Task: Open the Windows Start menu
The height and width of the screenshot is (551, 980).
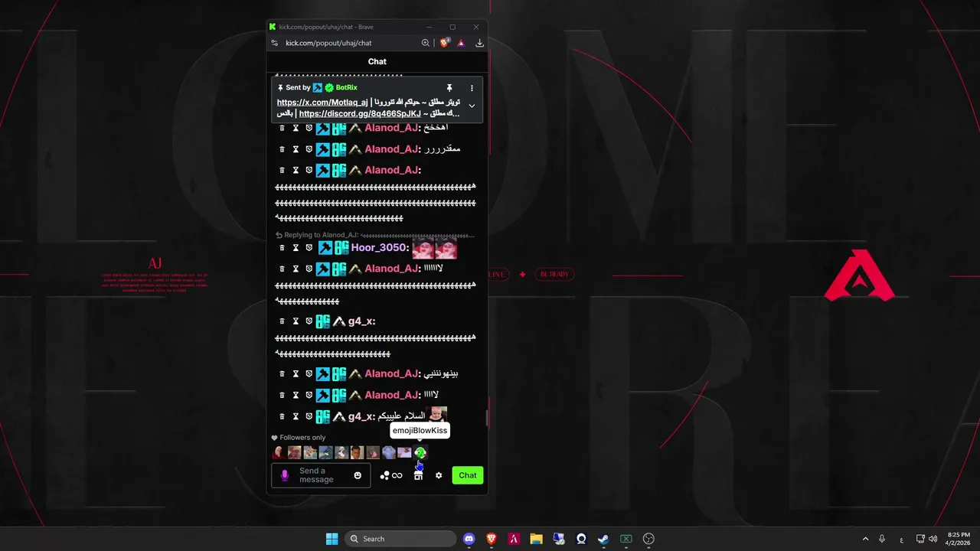Action: tap(332, 539)
